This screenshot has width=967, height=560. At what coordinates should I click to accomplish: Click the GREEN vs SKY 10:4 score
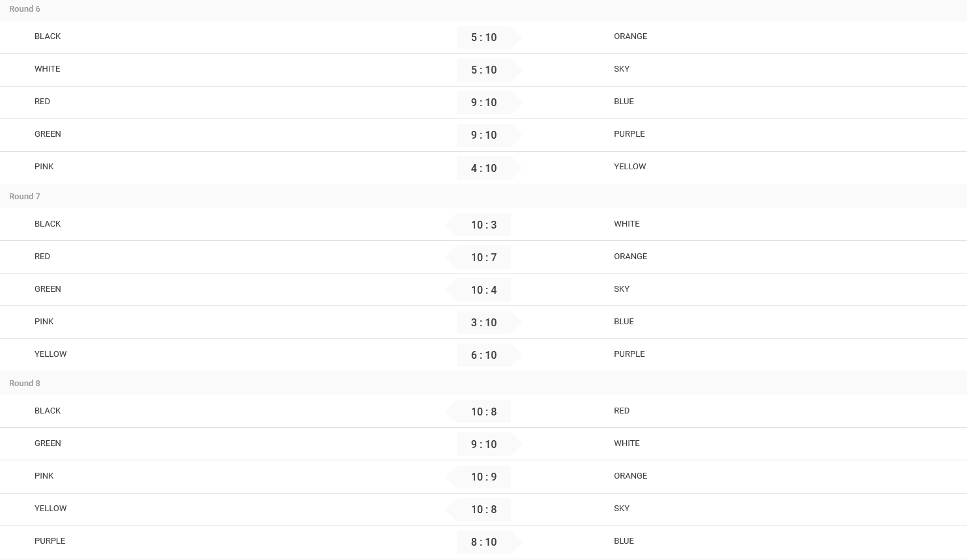[483, 290]
